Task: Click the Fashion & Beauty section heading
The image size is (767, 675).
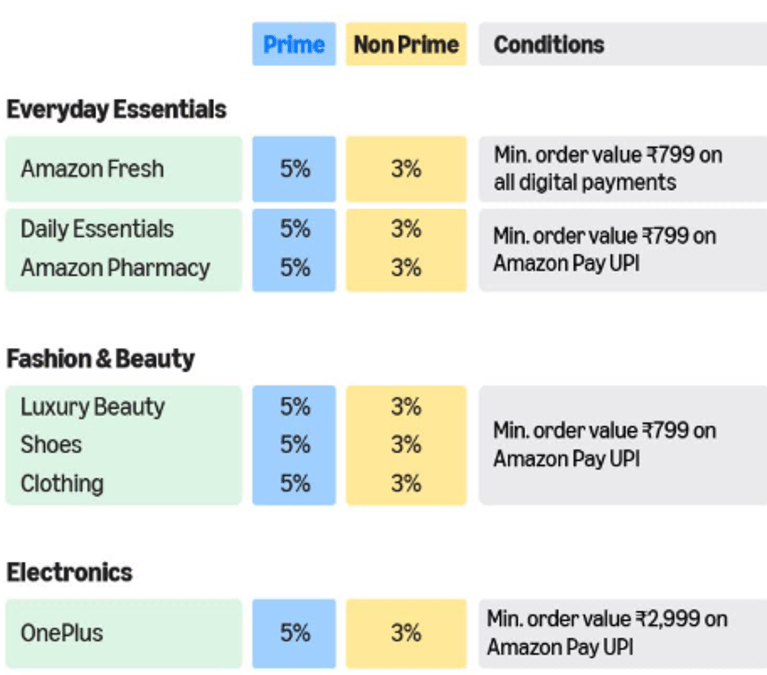Action: [100, 358]
